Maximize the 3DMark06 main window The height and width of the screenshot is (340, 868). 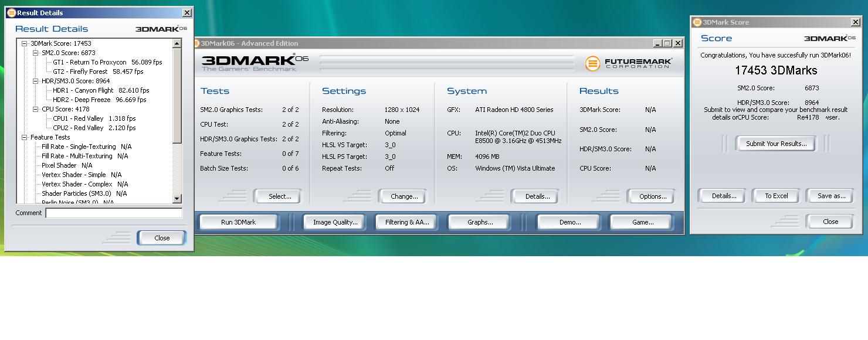tap(667, 43)
